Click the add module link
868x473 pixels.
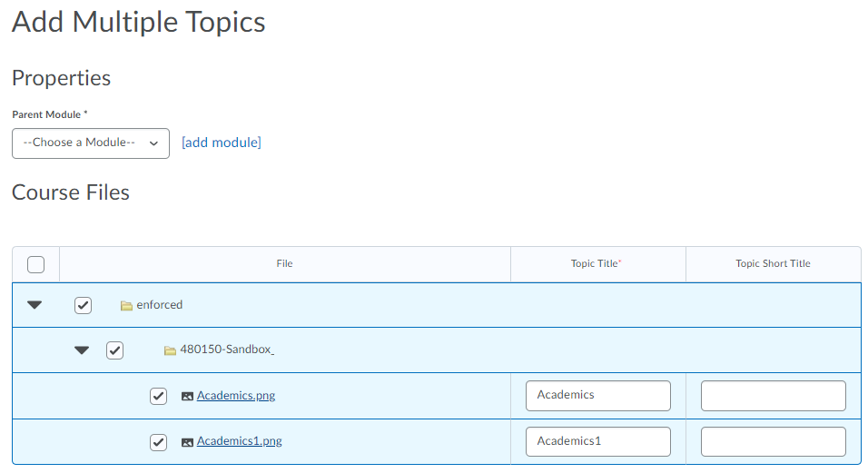222,143
